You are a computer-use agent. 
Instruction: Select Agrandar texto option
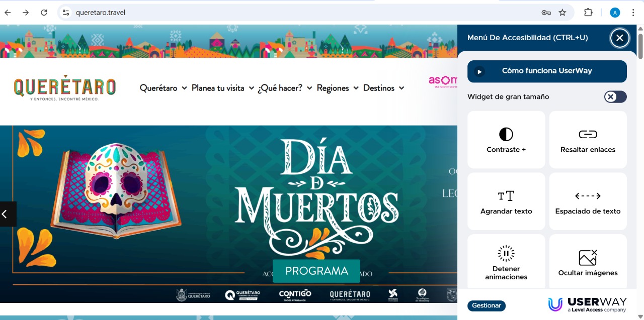(506, 201)
